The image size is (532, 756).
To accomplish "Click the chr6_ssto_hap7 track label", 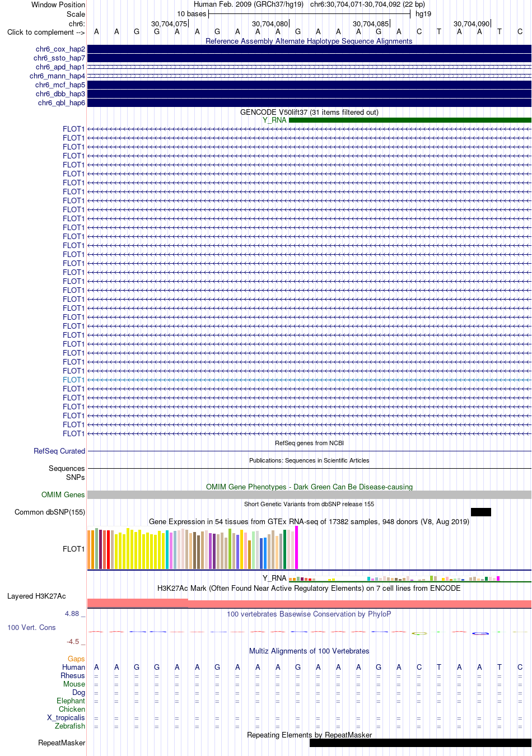I will 59,58.
